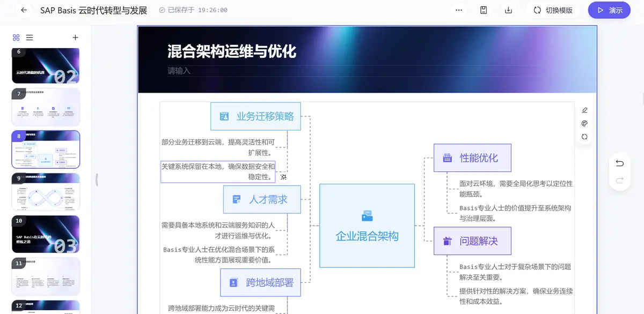Click text 跨地域部署能力成为云时代的关键

pos(221,308)
